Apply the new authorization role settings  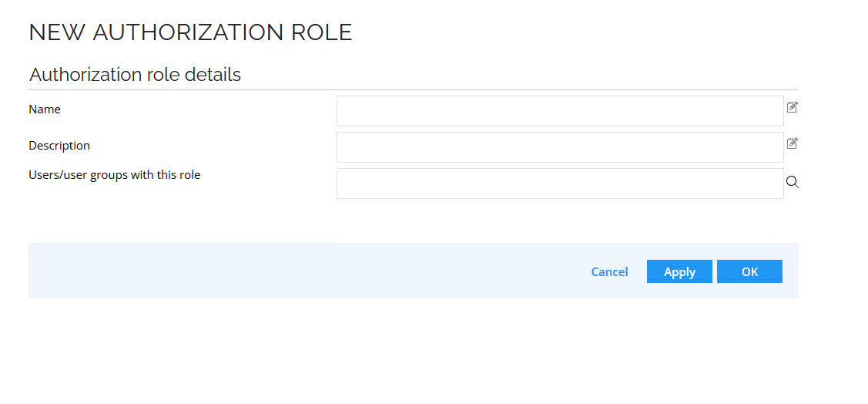click(679, 271)
